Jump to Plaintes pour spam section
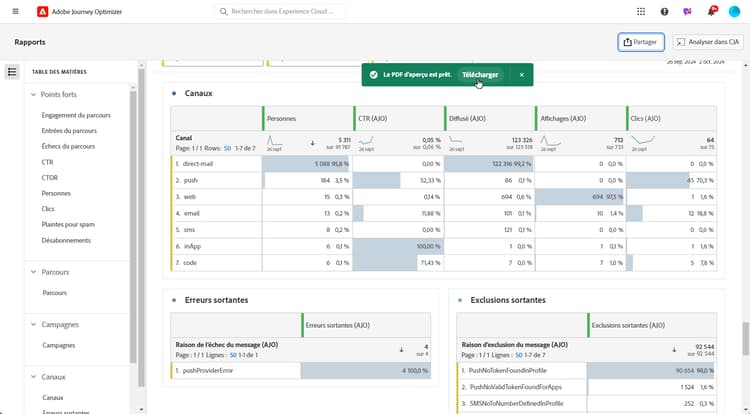This screenshot has height=414, width=750. tap(68, 224)
